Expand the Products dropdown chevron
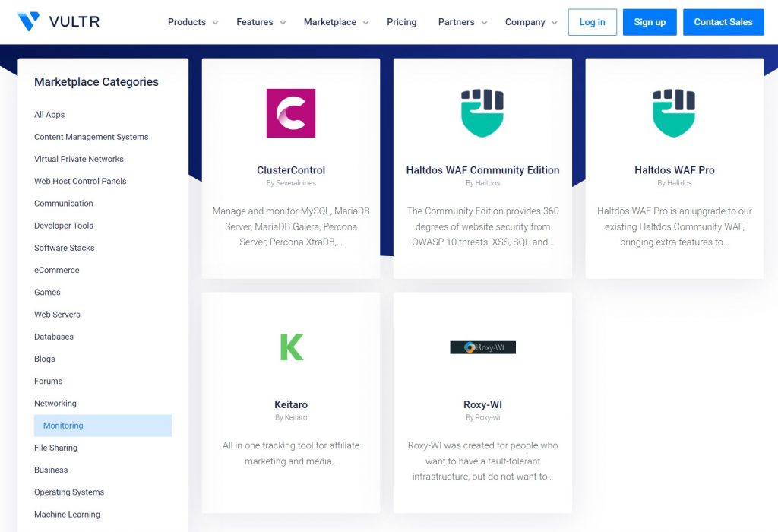 (x=215, y=22)
